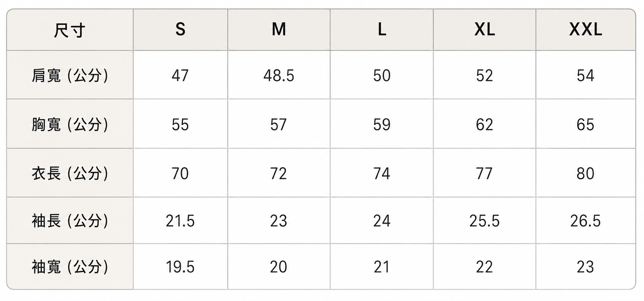This screenshot has height=301, width=644.
Task: Click the 62 chest width cell
Action: [484, 123]
